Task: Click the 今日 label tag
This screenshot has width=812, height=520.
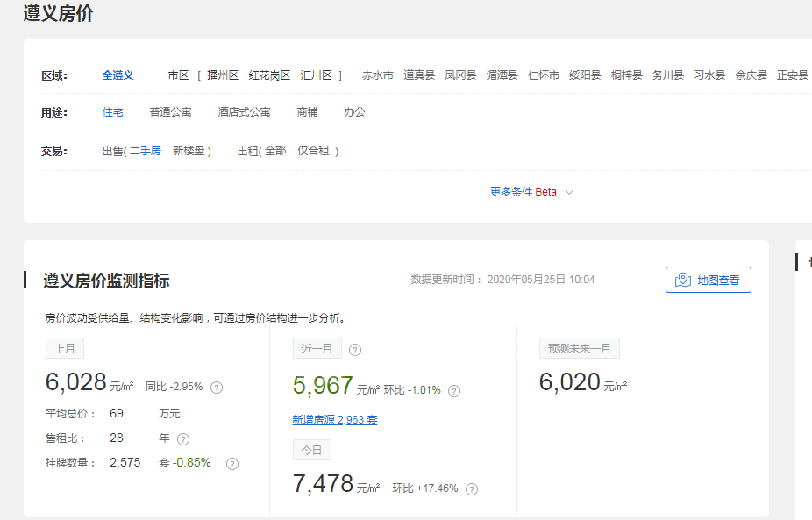Action: (312, 450)
